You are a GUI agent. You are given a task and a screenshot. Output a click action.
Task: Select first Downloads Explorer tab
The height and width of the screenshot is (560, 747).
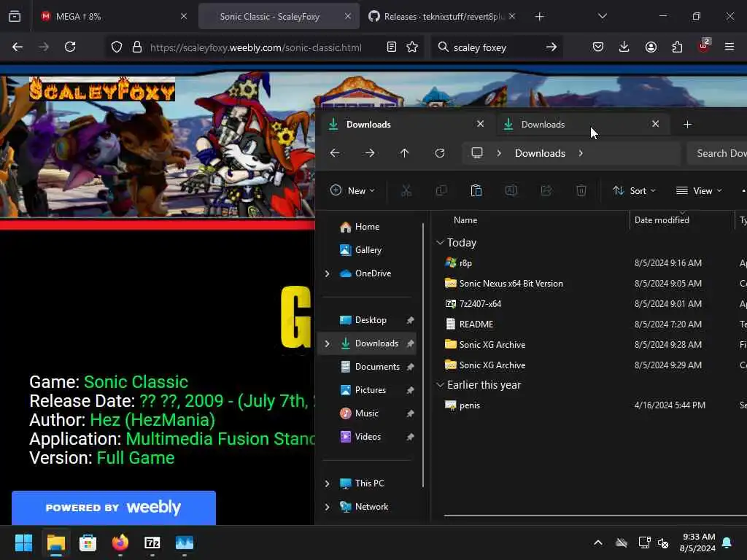(407, 124)
